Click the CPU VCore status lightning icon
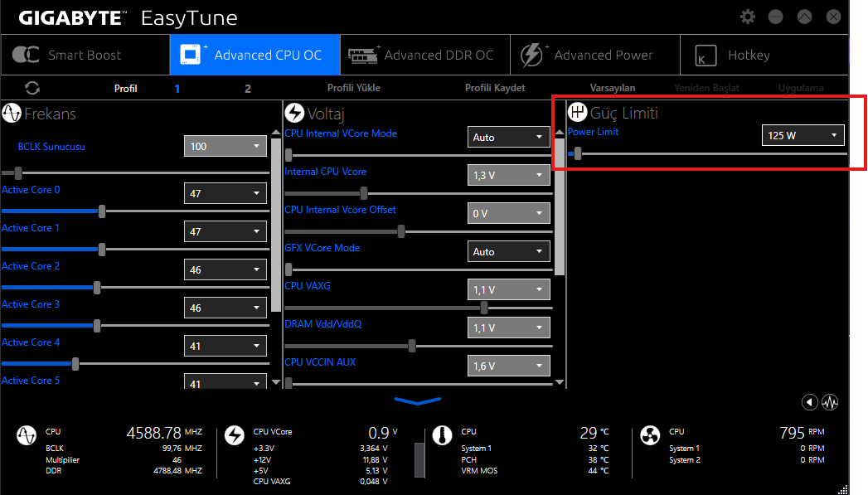 234,436
